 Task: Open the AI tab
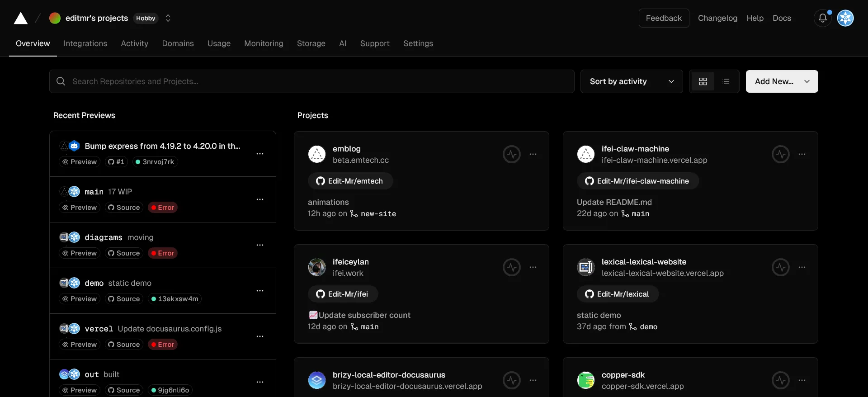click(x=343, y=43)
